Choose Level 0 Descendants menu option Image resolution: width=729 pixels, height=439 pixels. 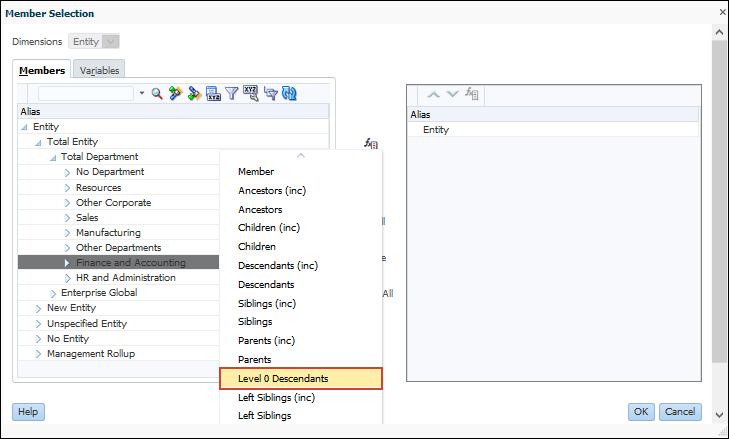[x=301, y=379]
